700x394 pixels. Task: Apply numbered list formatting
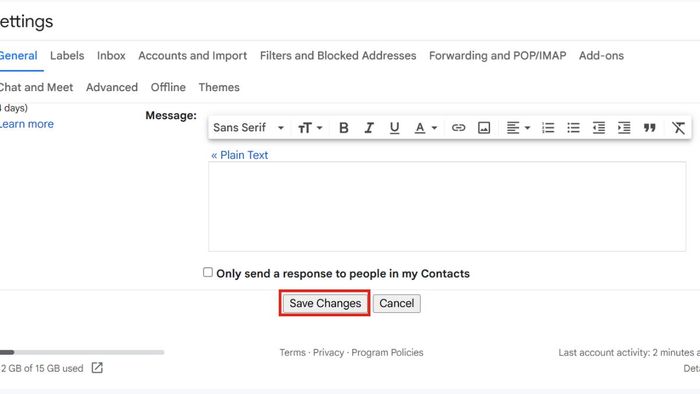point(548,128)
